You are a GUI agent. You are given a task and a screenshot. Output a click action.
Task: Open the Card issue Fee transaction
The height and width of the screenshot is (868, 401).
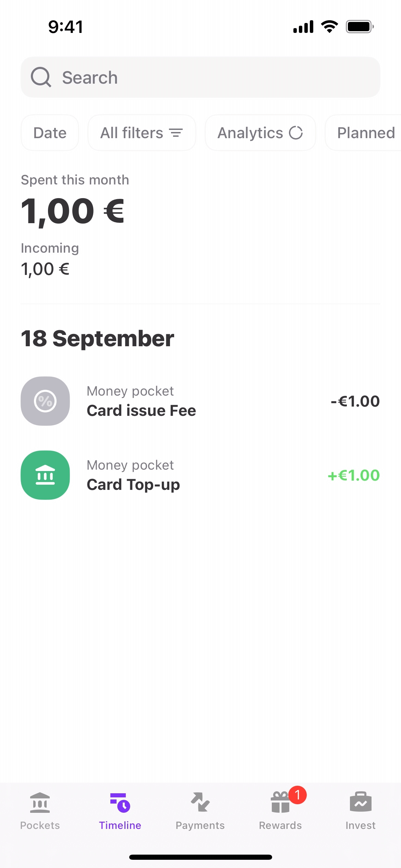pyautogui.click(x=141, y=411)
